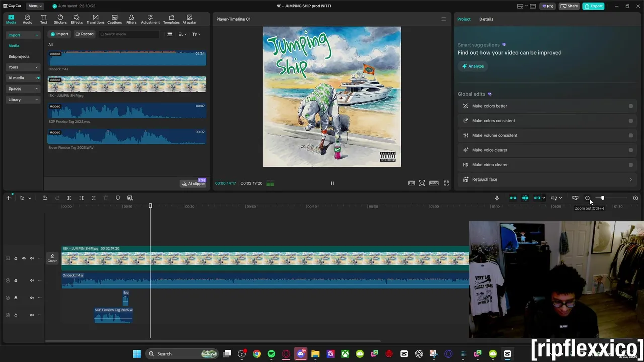The height and width of the screenshot is (362, 644).
Task: Toggle main track magnet in timeline
Action: click(513, 198)
